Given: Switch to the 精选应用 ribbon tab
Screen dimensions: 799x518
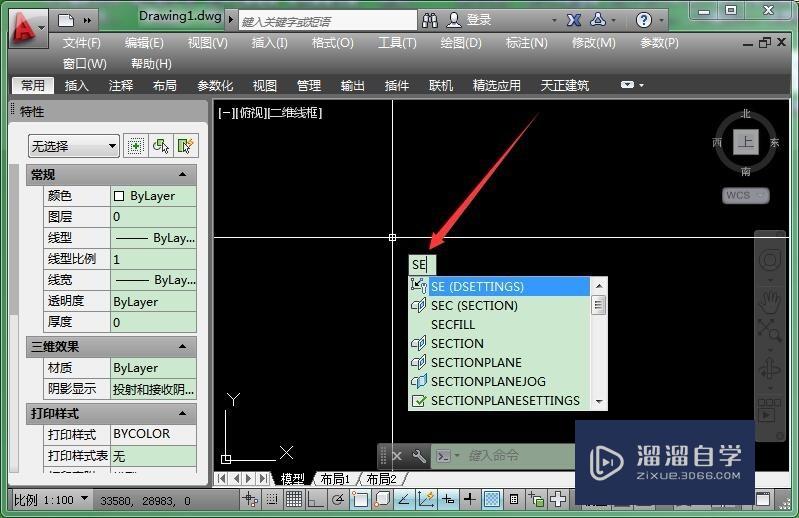Looking at the screenshot, I should pyautogui.click(x=497, y=85).
